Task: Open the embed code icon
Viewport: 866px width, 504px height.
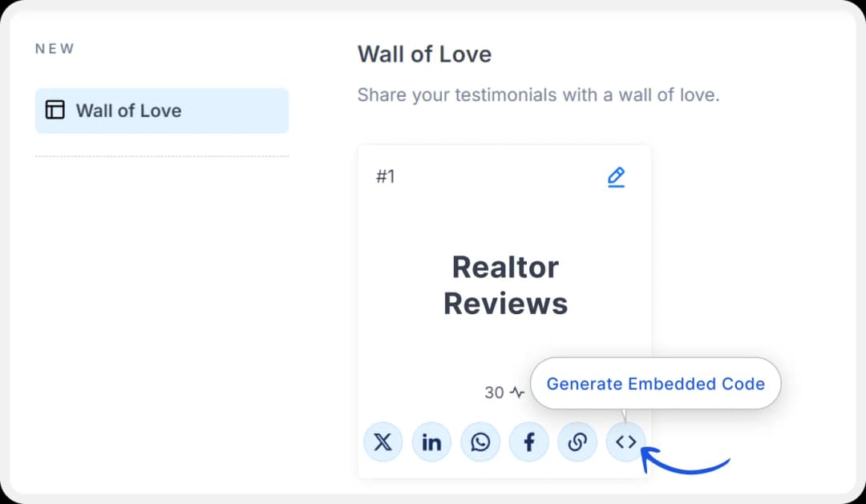Action: click(x=626, y=442)
